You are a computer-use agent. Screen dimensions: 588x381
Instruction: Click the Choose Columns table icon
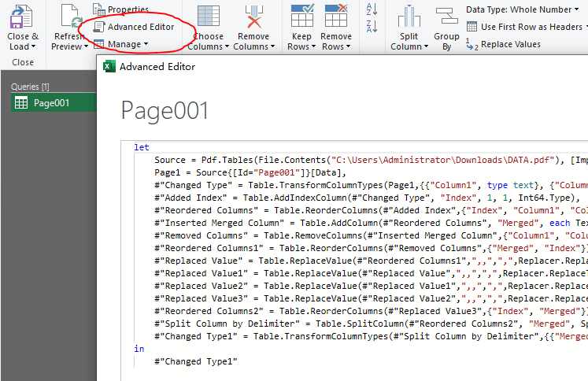pyautogui.click(x=209, y=17)
